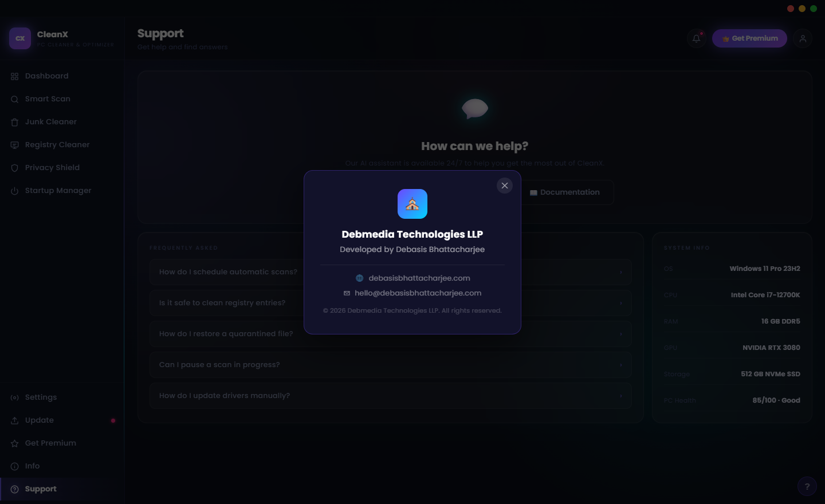The image size is (825, 504).
Task: Click the Privacy Shield shield icon
Action: coord(15,168)
